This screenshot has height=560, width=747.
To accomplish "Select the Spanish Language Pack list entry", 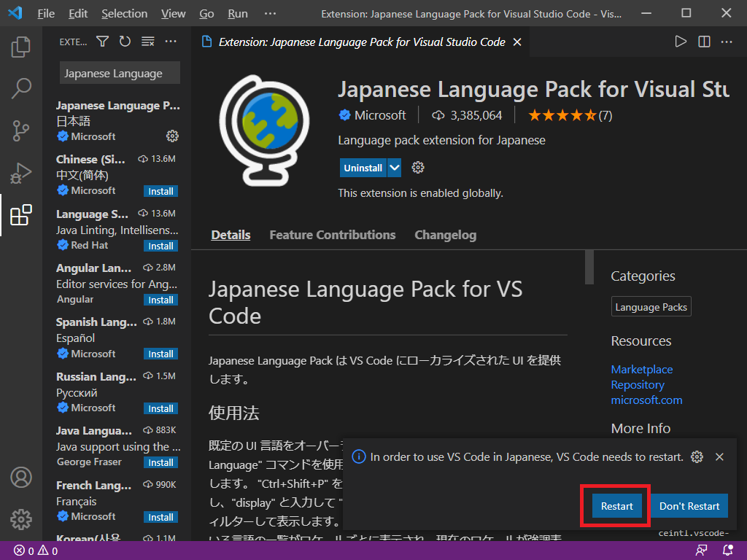I will coord(117,338).
